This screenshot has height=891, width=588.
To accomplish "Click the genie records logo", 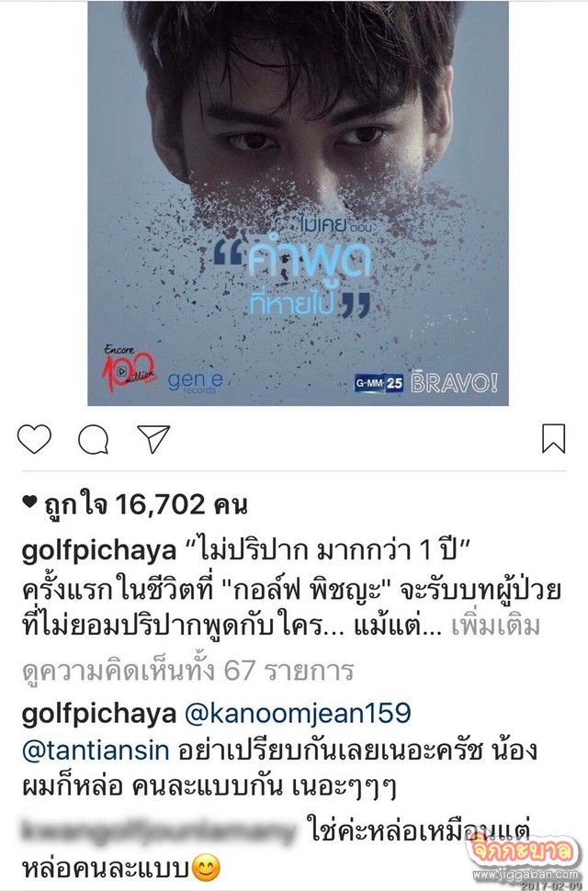I will click(x=196, y=382).
